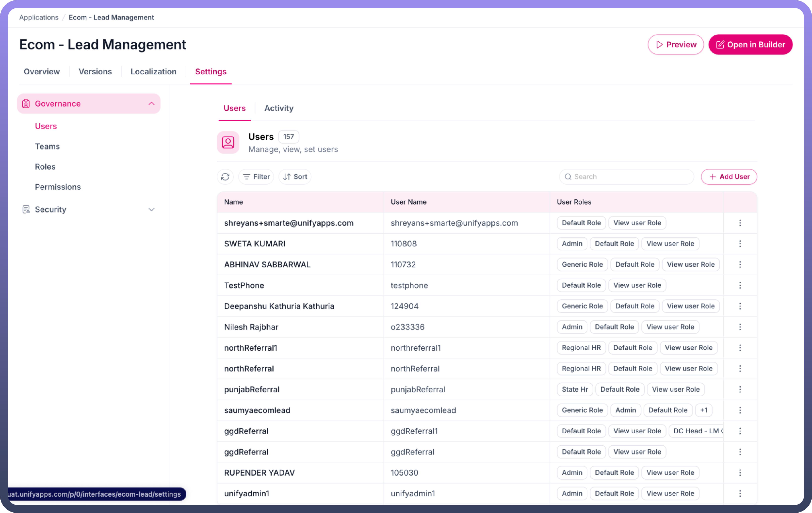Expand the +1 roles badge for saumyaecomlead
The height and width of the screenshot is (513, 812).
703,410
